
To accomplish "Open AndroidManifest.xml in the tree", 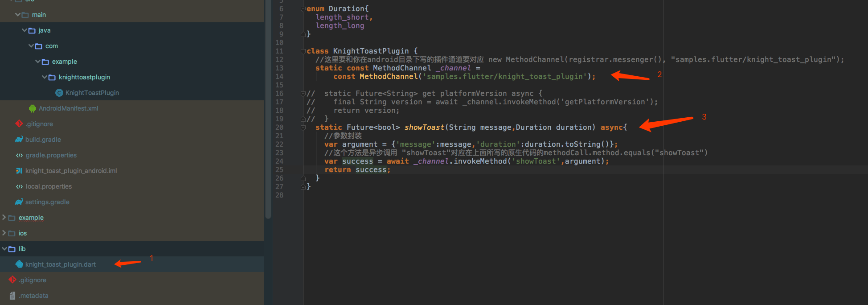I will [68, 108].
